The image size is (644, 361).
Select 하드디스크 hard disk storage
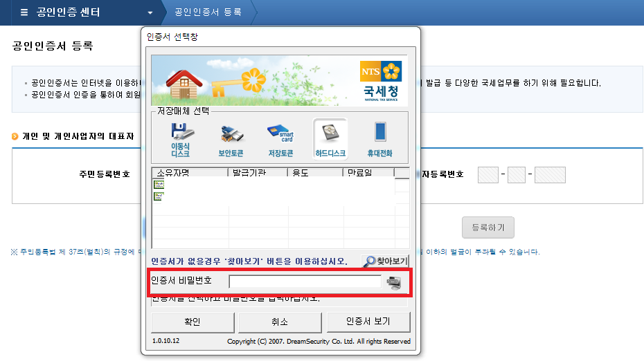pos(330,138)
